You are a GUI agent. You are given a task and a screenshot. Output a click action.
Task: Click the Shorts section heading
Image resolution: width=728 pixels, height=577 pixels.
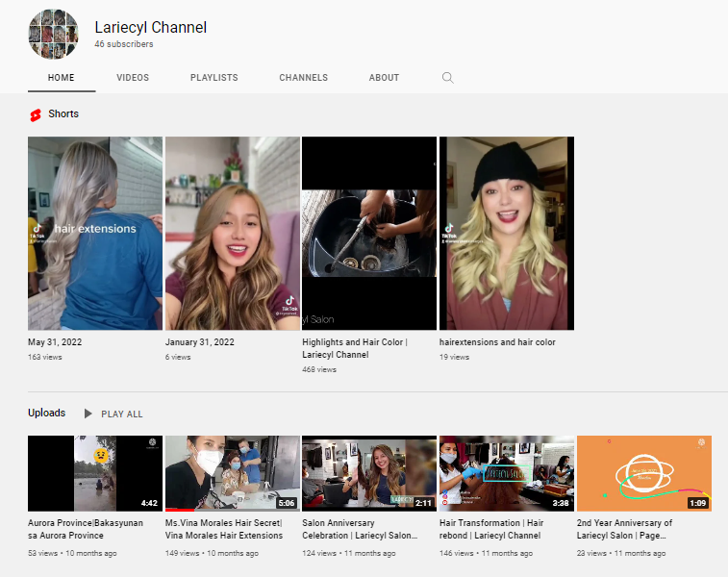click(63, 113)
